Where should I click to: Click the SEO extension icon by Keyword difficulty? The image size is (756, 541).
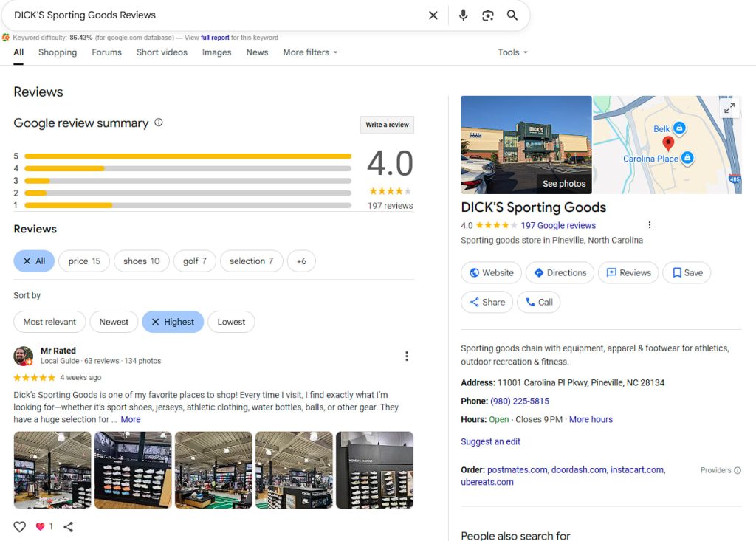6,37
